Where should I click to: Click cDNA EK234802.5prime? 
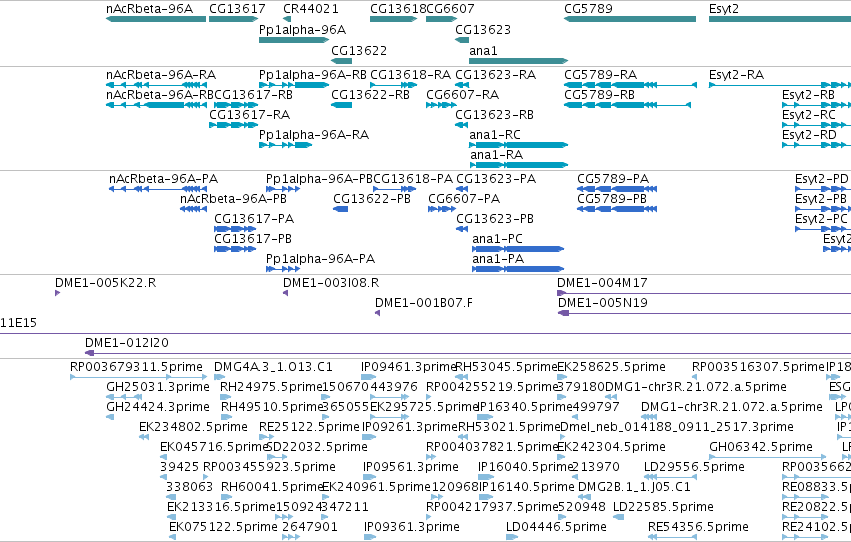pyautogui.click(x=144, y=437)
